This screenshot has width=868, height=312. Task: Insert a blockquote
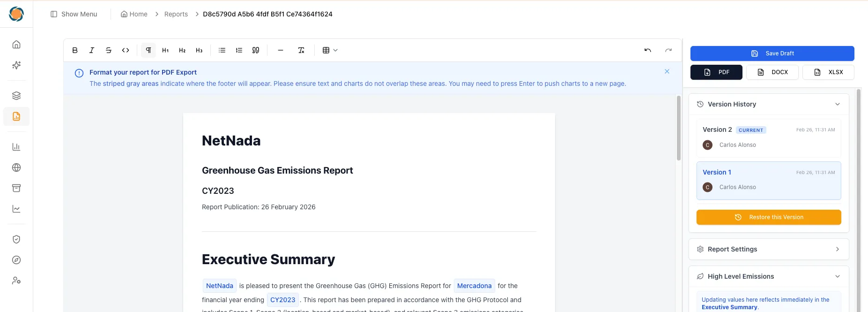pos(256,50)
